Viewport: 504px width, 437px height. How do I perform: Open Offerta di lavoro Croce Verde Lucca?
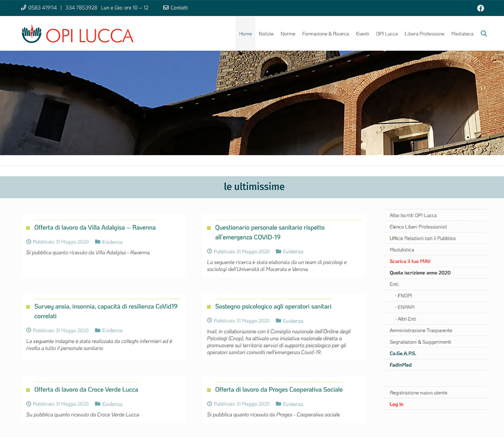click(x=86, y=389)
